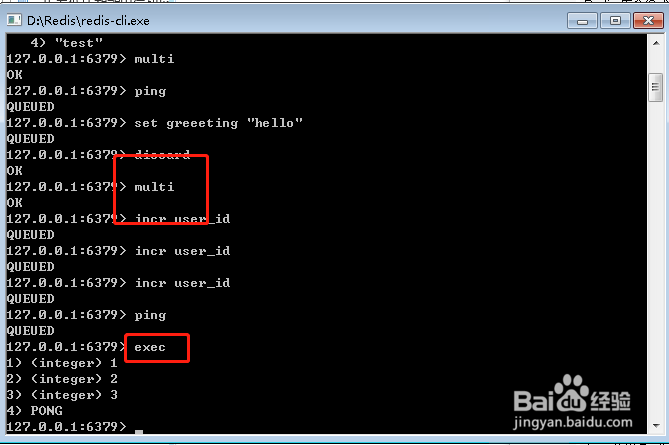Click the 4) "test" output line

click(x=66, y=43)
